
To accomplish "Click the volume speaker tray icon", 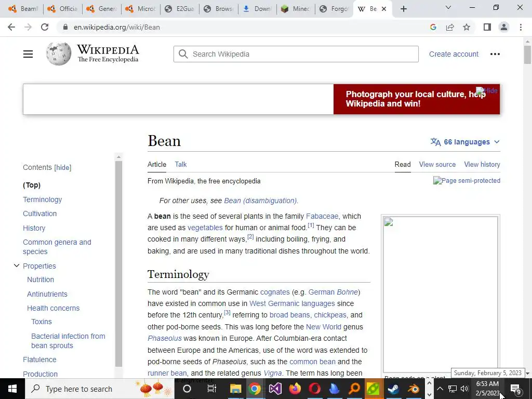I will [464, 389].
